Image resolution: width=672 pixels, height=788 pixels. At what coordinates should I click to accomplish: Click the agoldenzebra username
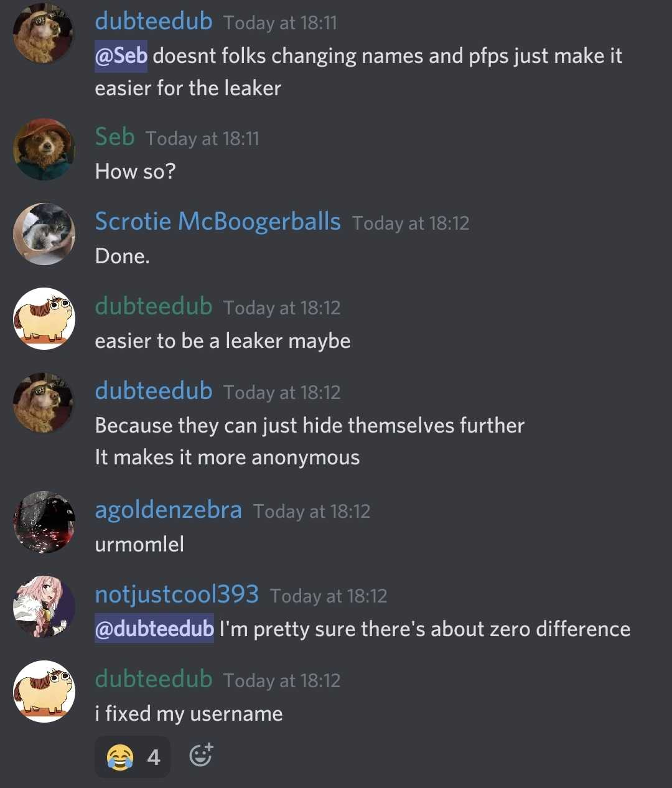pyautogui.click(x=168, y=510)
